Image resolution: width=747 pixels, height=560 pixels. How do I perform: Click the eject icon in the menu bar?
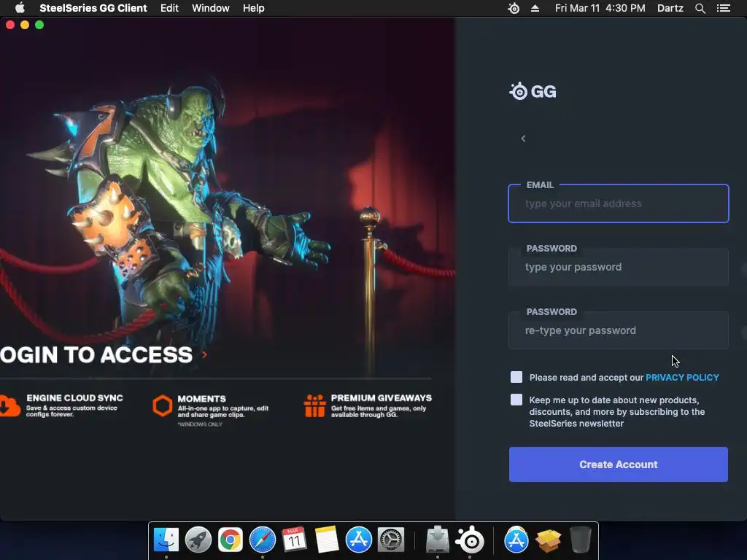[x=535, y=8]
